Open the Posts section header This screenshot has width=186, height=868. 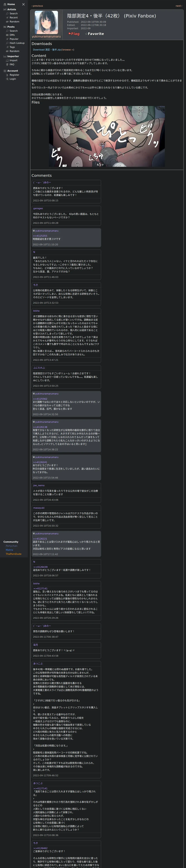click(11, 27)
